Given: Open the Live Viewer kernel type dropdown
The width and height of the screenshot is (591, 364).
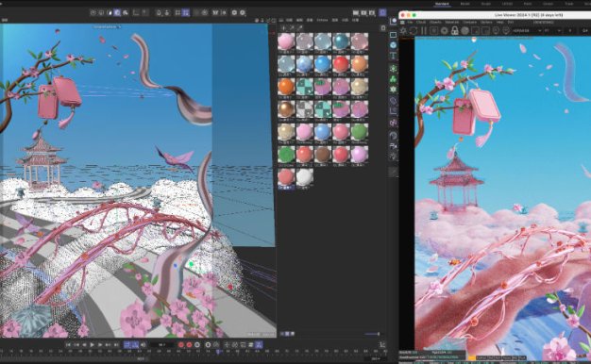Looking at the screenshot, I should tap(552, 30).
